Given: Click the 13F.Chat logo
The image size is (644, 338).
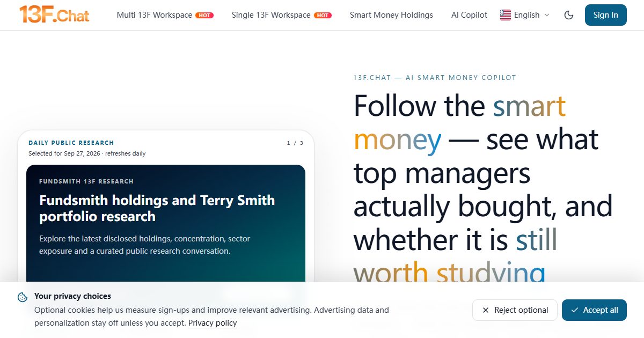Looking at the screenshot, I should coord(54,14).
